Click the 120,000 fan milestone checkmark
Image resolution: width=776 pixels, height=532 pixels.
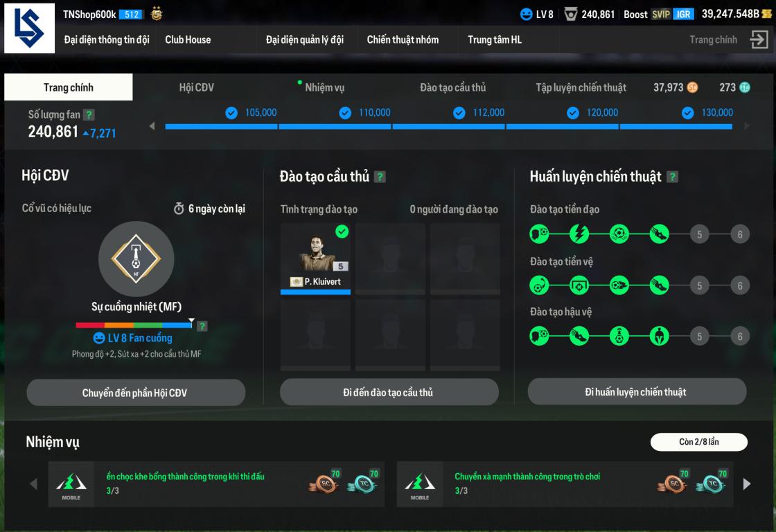572,113
